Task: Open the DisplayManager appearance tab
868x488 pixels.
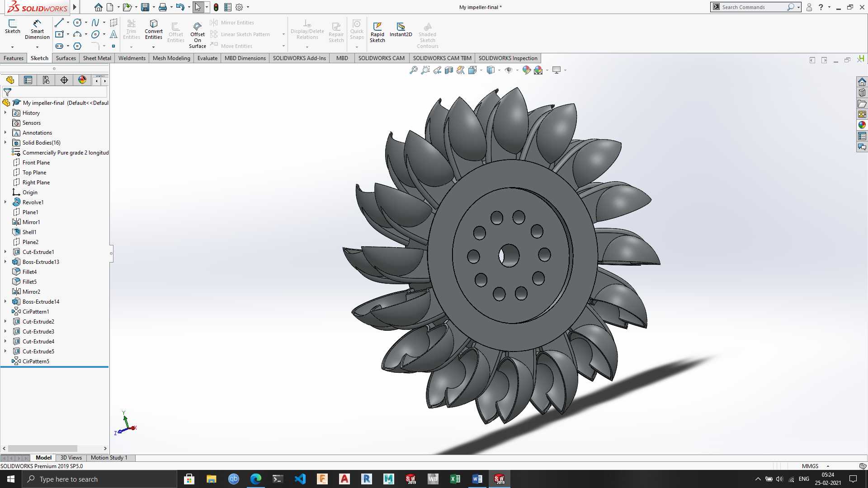Action: 82,80
